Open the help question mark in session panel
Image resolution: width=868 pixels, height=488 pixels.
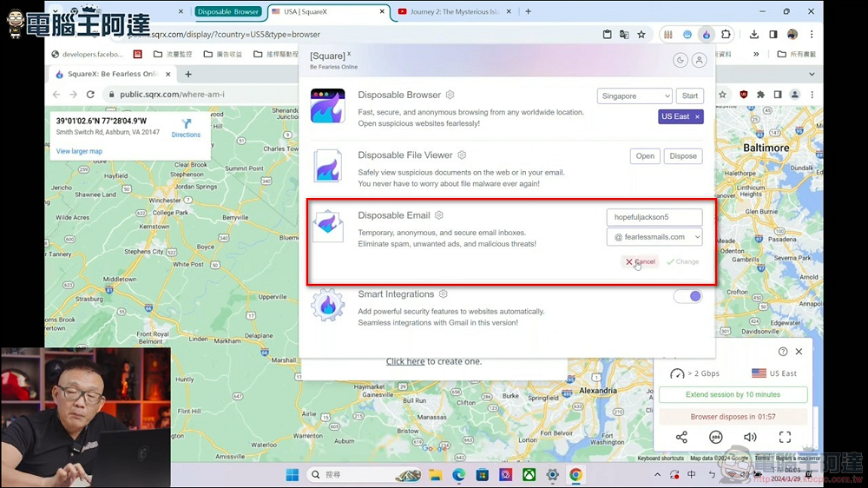(x=783, y=351)
